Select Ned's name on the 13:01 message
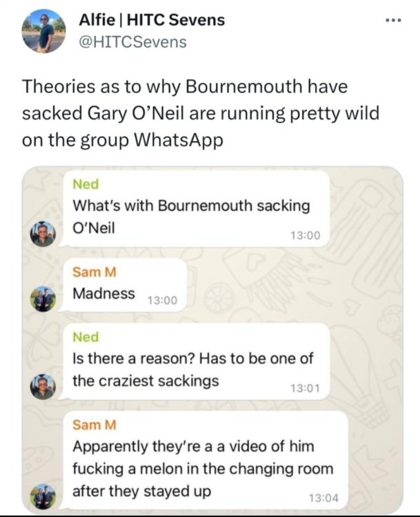Screen dimensions: 420x517 (86, 337)
